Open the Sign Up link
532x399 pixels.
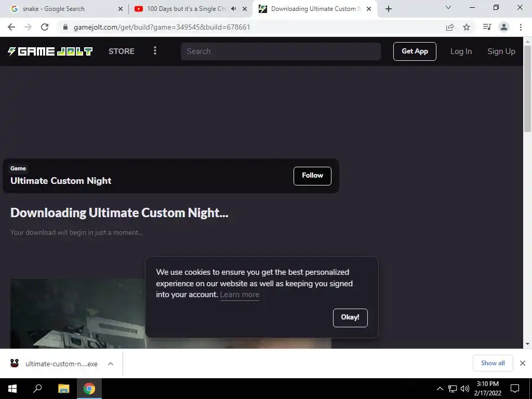501,51
